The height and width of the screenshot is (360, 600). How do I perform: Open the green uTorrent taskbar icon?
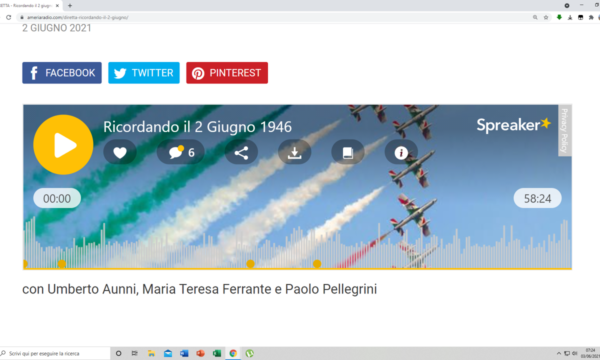point(249,353)
